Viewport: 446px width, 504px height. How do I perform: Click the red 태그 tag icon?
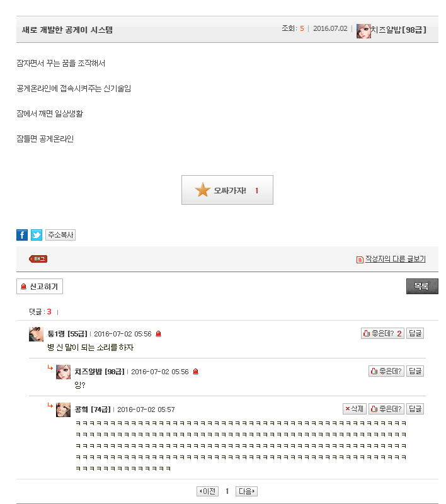click(x=38, y=259)
